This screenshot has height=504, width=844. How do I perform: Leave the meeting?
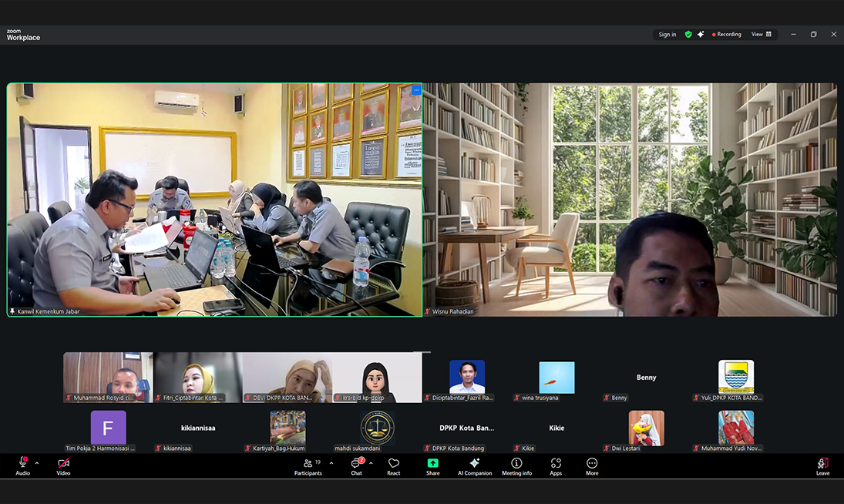tap(822, 465)
